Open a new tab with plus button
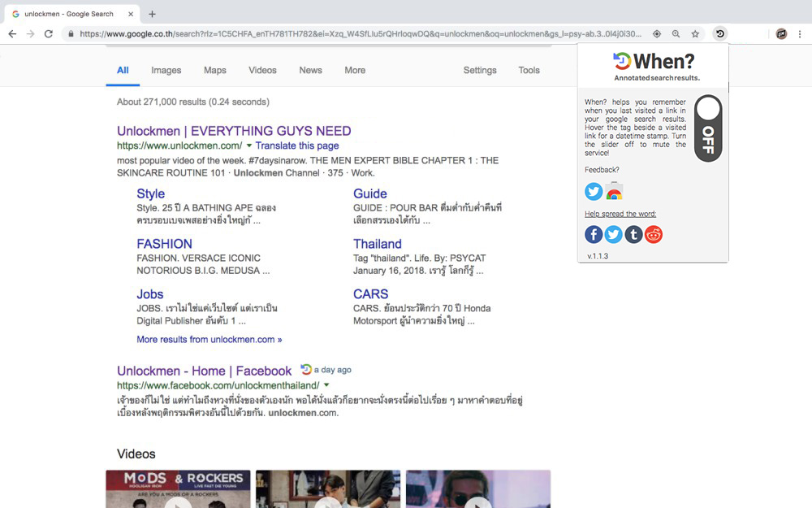Screen dimensions: 812x508 (x=152, y=14)
